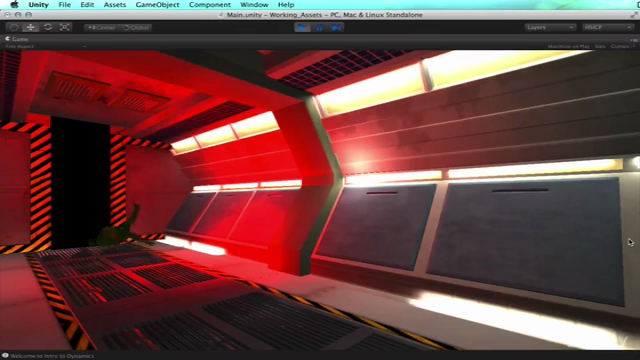
Task: Open the layout dropdown next to Layers
Action: [x=608, y=27]
